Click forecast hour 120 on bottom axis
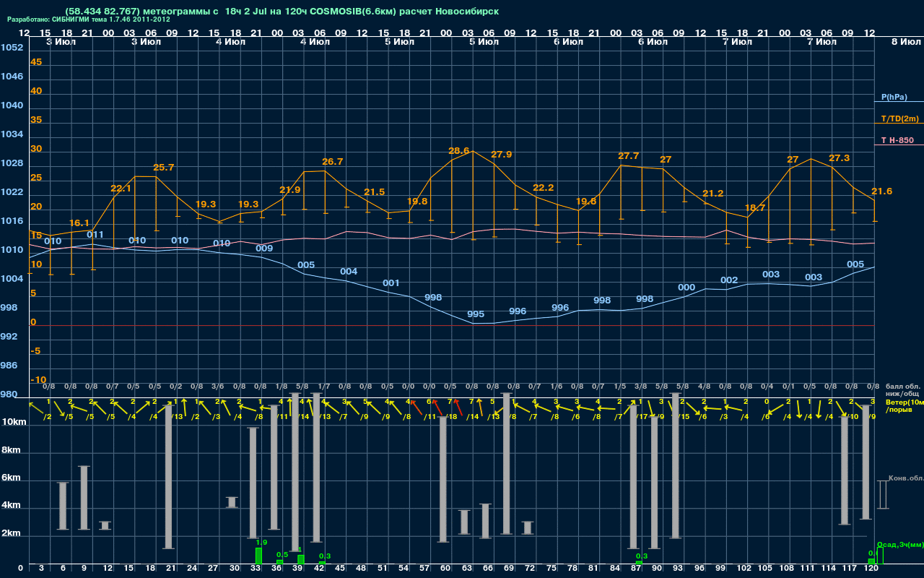This screenshot has width=924, height=578. [x=871, y=569]
